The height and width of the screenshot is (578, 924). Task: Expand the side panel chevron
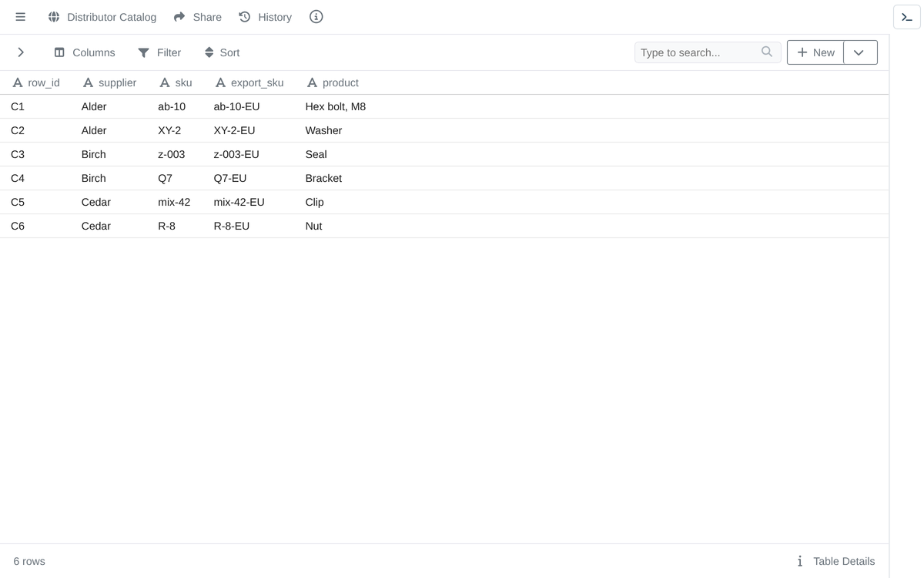tap(21, 52)
